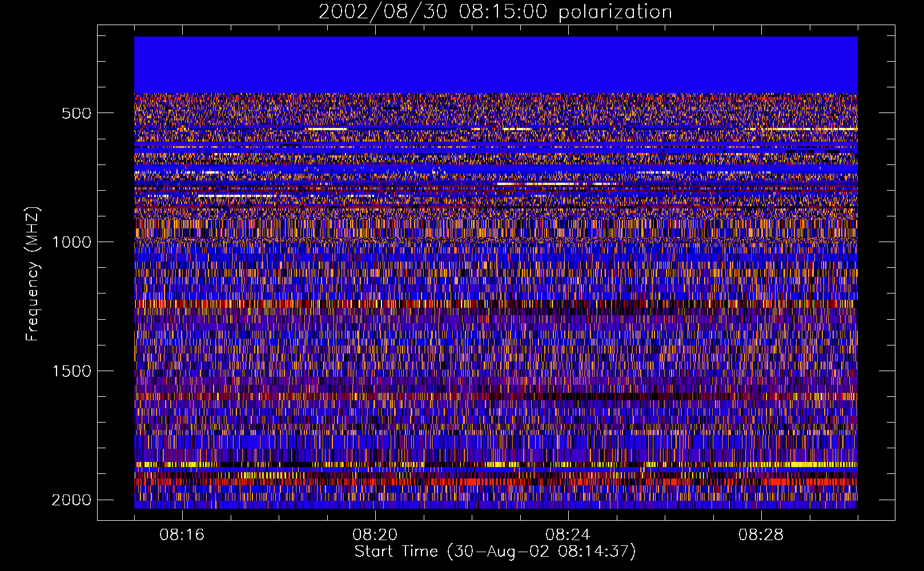This screenshot has width=924, height=571.
Task: Click the 'Frequency (MHZ)' axis label
Action: (33, 274)
